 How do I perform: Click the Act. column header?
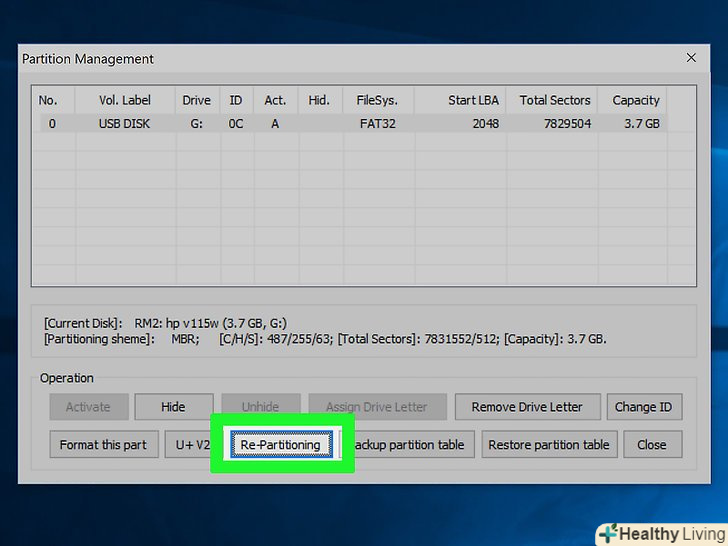click(276, 100)
